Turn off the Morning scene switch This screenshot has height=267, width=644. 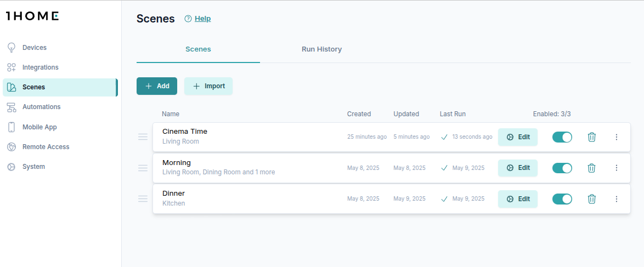[x=562, y=168]
